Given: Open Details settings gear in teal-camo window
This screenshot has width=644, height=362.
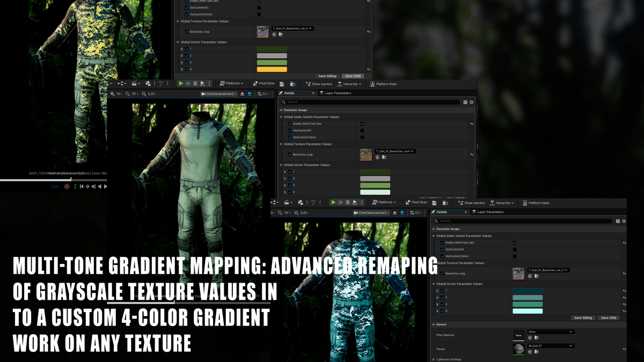Looking at the screenshot, I should click(624, 221).
